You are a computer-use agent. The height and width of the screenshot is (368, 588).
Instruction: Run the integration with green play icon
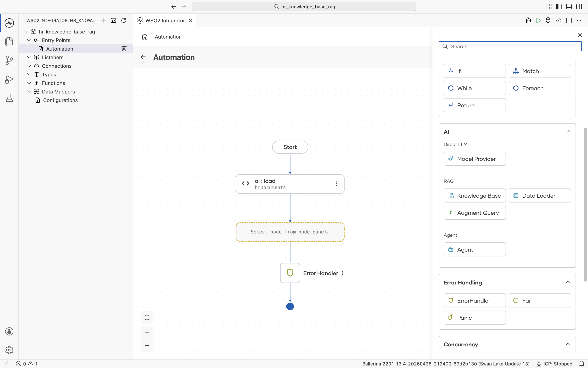click(x=538, y=20)
